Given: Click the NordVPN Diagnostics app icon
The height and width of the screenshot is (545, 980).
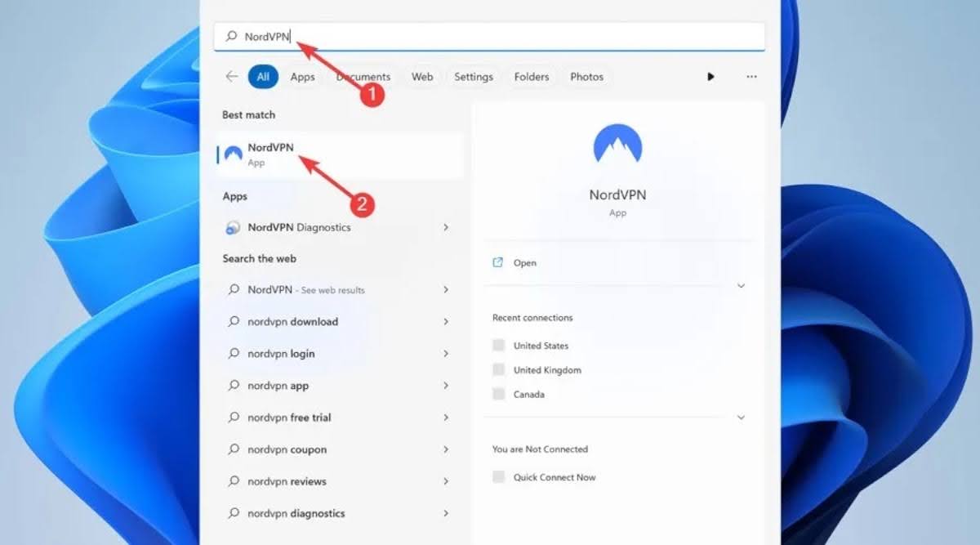Looking at the screenshot, I should [233, 228].
